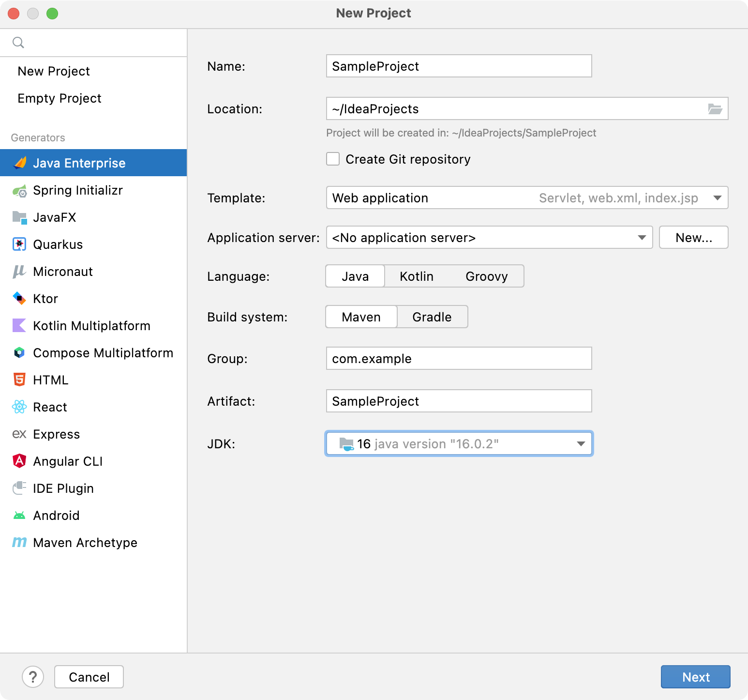
Task: Open help with the question mark button
Action: (33, 677)
